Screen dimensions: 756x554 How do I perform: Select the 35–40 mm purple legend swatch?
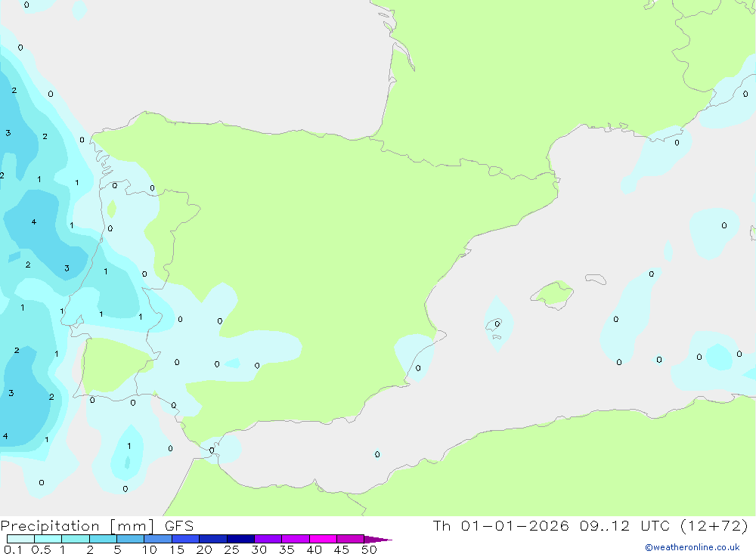click(296, 539)
